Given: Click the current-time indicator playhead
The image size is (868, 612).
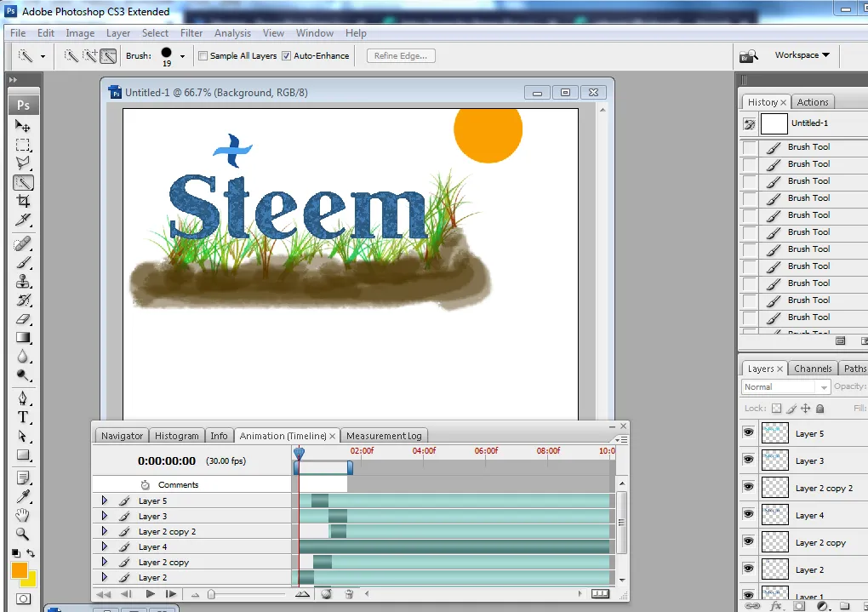Looking at the screenshot, I should (299, 454).
